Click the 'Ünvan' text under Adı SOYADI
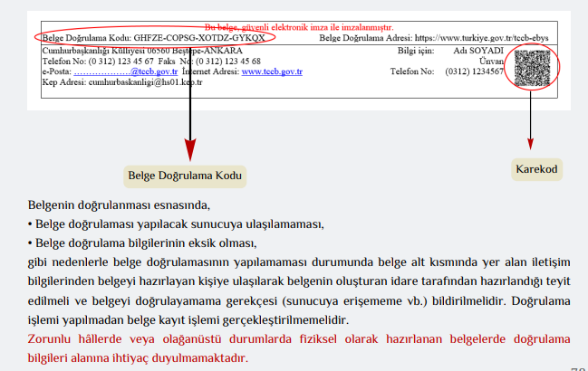Viewport: 588px width, 371px height. pos(491,61)
